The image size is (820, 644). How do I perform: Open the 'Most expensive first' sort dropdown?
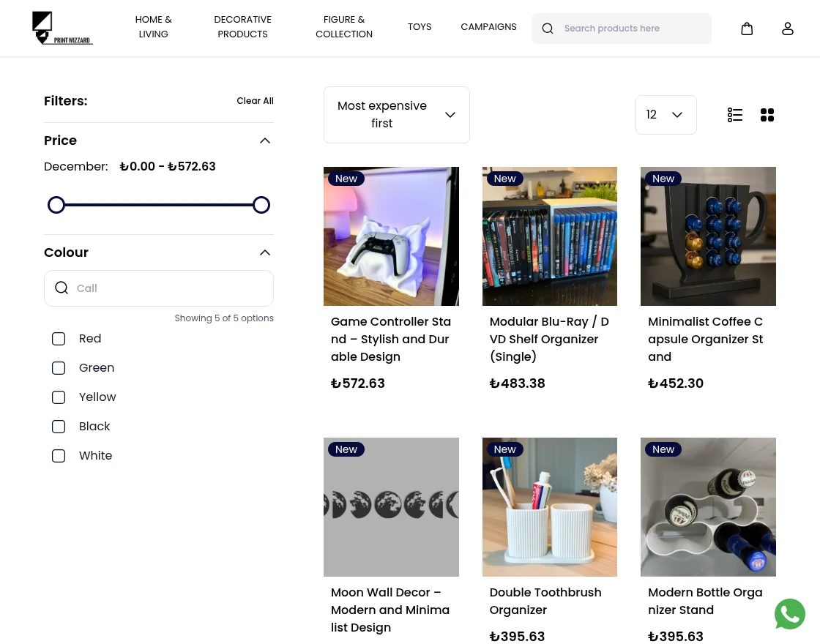point(396,115)
